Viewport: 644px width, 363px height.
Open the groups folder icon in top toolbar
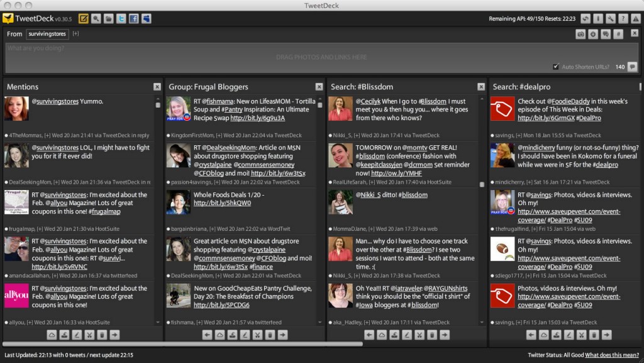click(108, 18)
